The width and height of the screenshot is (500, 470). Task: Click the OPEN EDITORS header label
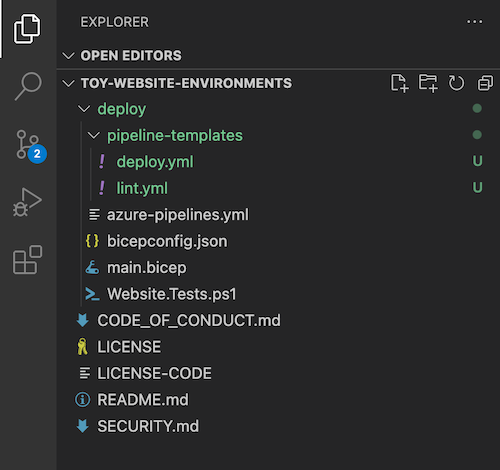(131, 56)
